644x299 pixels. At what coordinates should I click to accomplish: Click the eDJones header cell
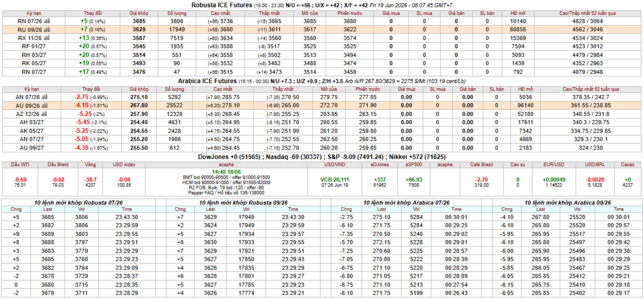coord(380,165)
